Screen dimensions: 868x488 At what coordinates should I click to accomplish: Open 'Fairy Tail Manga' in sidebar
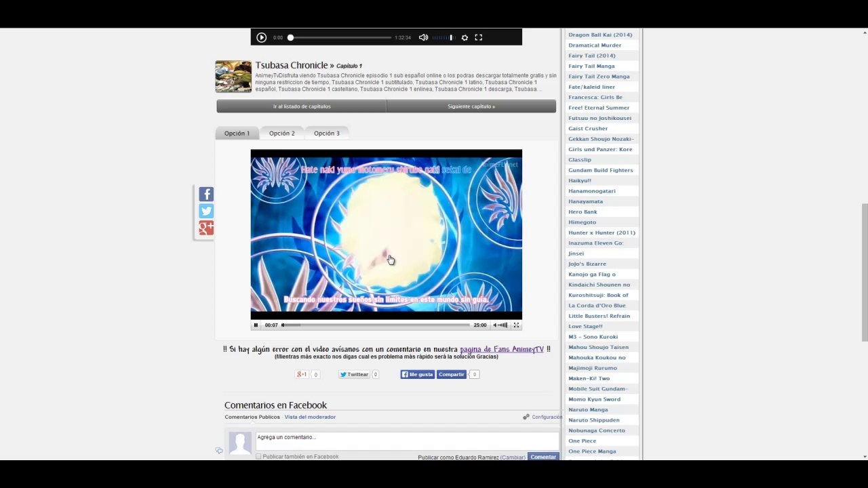coord(591,66)
